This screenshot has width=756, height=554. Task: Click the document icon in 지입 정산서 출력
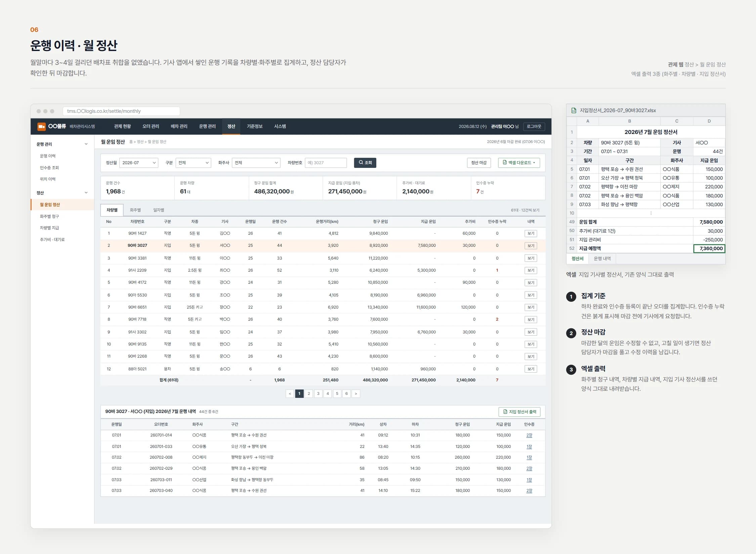505,412
